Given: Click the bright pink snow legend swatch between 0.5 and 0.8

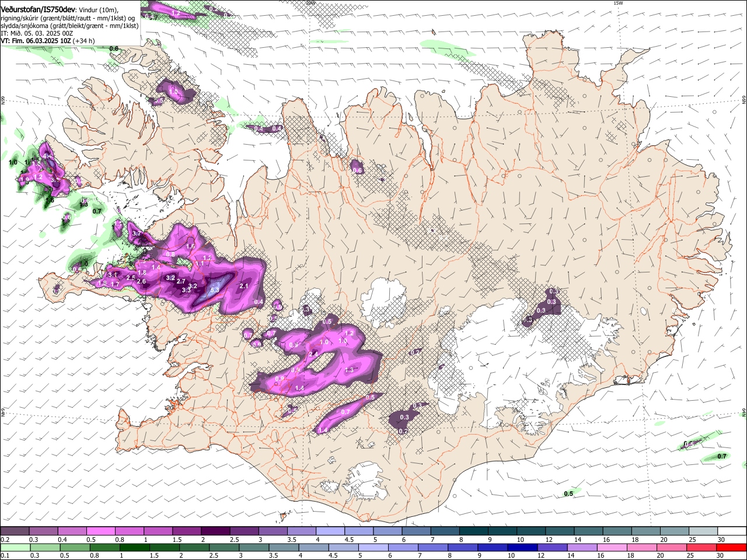Looking at the screenshot, I should click(100, 531).
